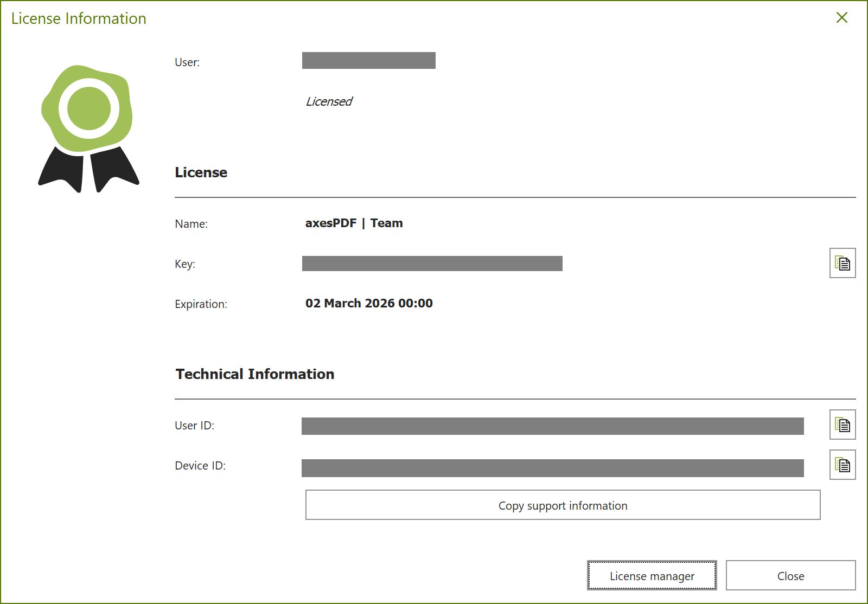Close the License Information dialog with X
Viewport: 868px width, 604px height.
click(842, 18)
